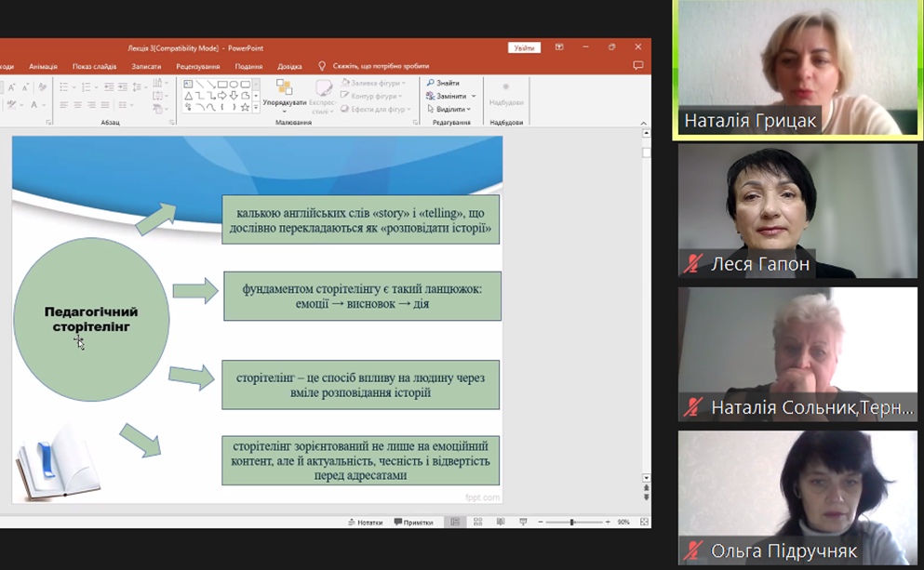924x570 pixels.
Task: Switch to the Анімація tab
Action: click(x=43, y=66)
